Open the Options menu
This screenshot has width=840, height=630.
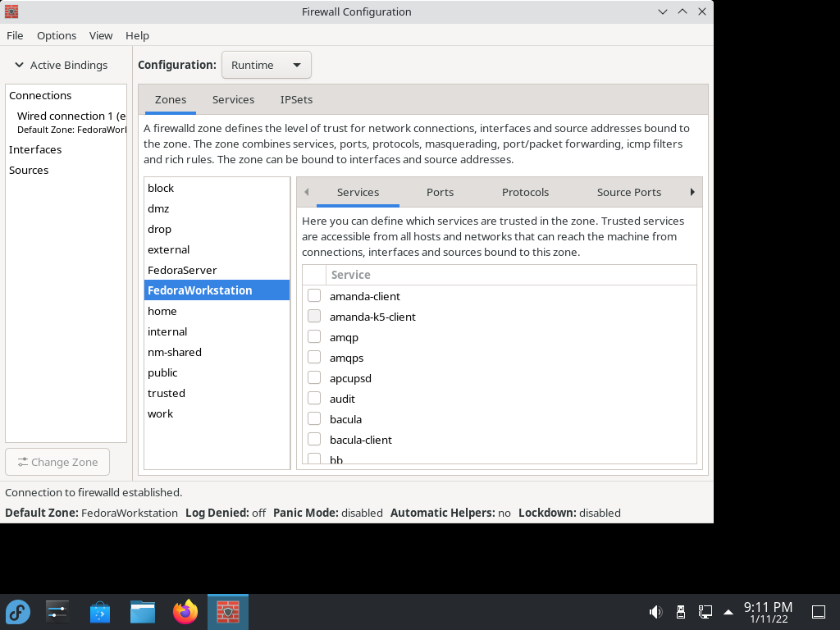[x=57, y=35]
